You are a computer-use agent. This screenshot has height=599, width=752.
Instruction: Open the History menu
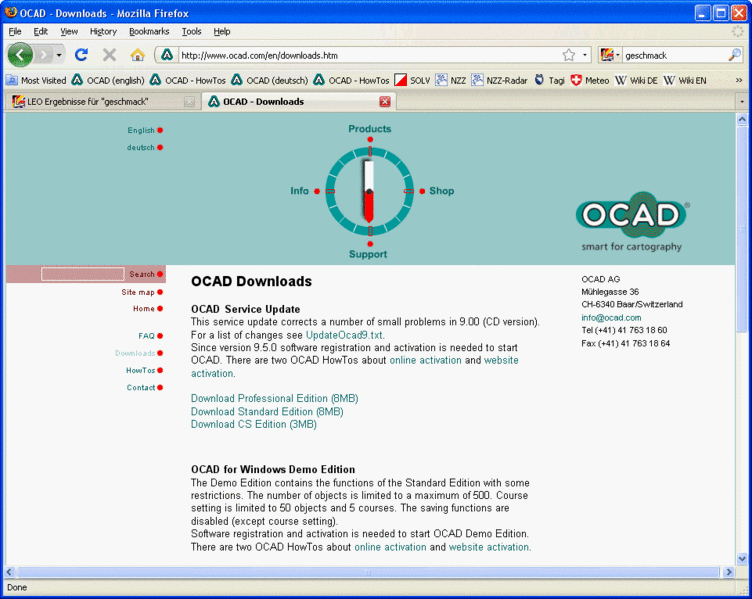click(x=103, y=31)
